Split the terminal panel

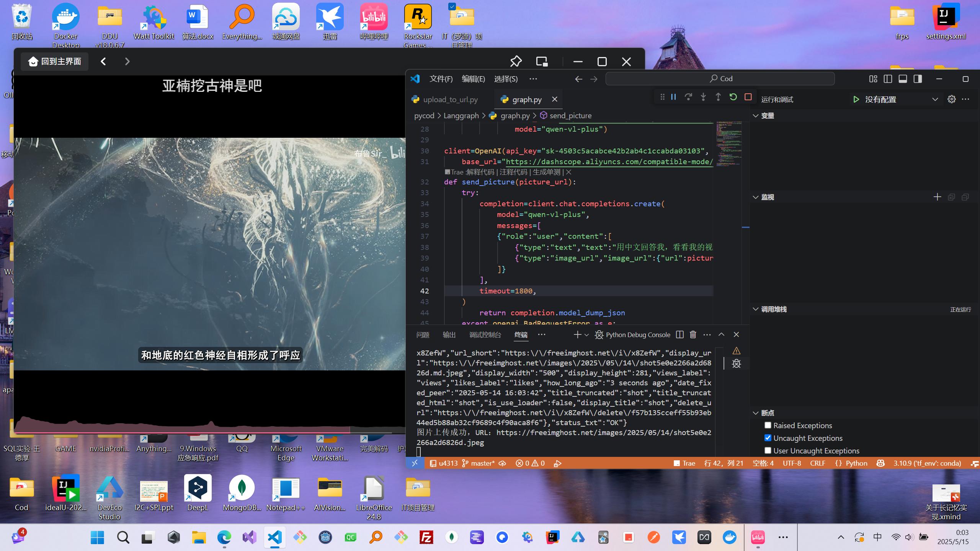tap(680, 335)
